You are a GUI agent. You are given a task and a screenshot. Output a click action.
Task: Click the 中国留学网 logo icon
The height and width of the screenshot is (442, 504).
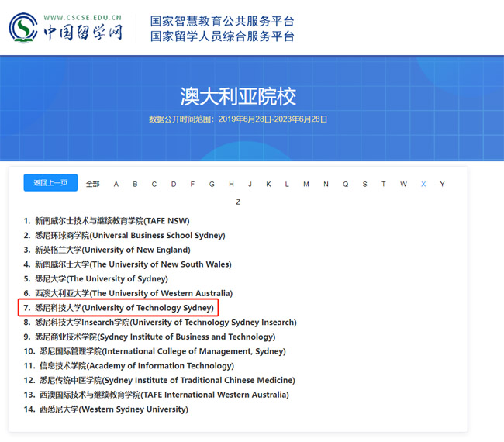23,28
